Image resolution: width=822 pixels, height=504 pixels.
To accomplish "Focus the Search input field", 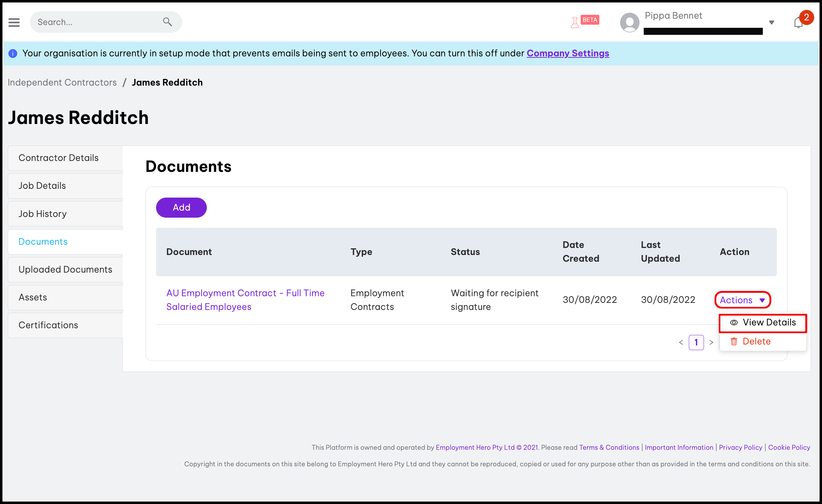I will [x=95, y=22].
